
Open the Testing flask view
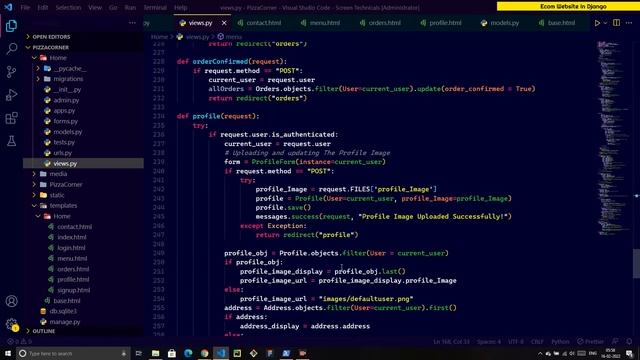11,141
